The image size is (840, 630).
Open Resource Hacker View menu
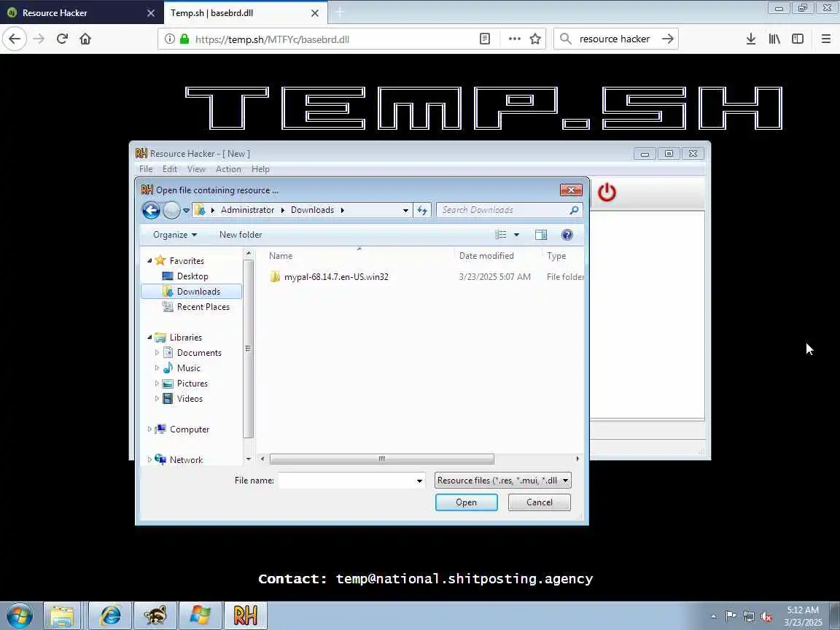(x=196, y=168)
